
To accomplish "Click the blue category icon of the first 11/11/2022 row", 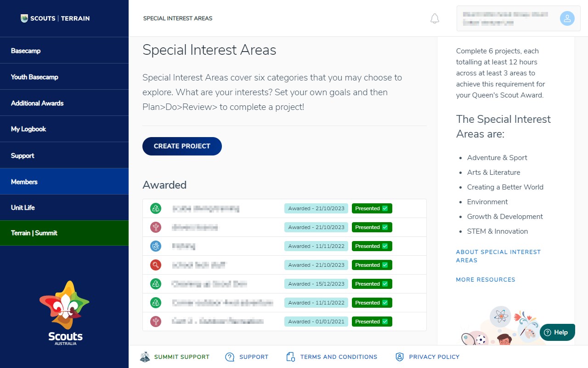I will tap(156, 246).
